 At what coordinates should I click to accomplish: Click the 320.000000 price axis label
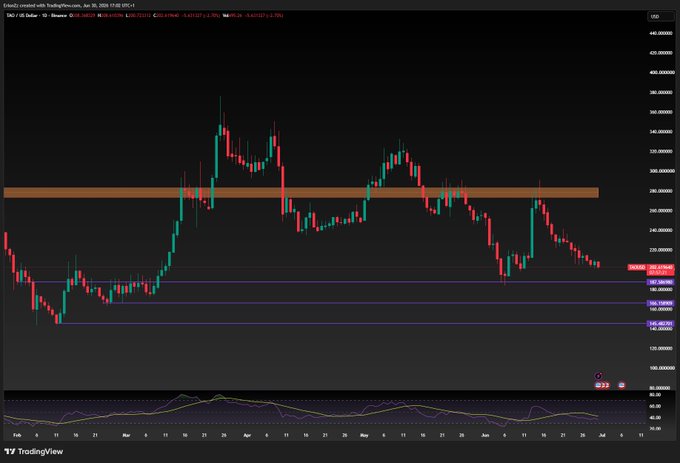[662, 151]
